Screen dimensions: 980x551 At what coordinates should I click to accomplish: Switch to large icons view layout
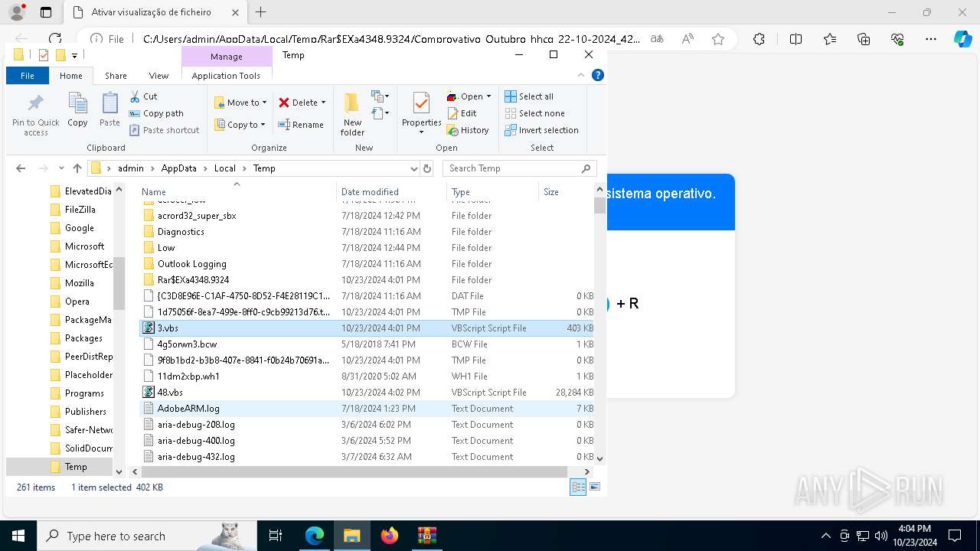point(595,487)
